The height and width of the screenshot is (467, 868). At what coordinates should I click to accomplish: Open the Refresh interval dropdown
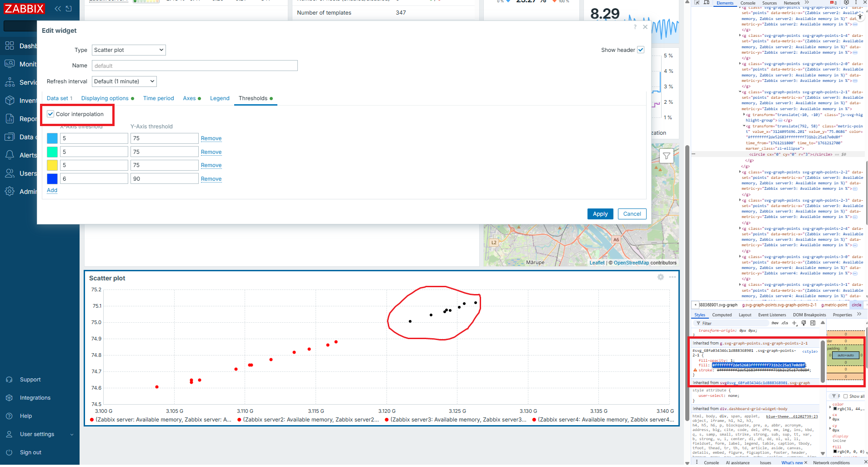click(x=124, y=81)
